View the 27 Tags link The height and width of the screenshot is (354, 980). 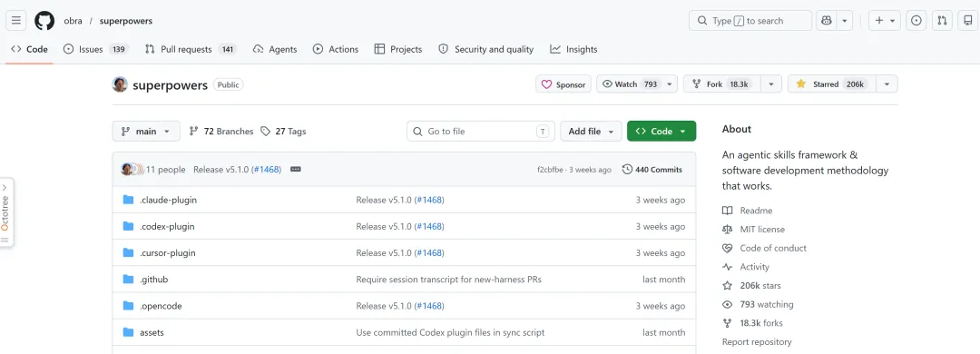[x=284, y=132]
